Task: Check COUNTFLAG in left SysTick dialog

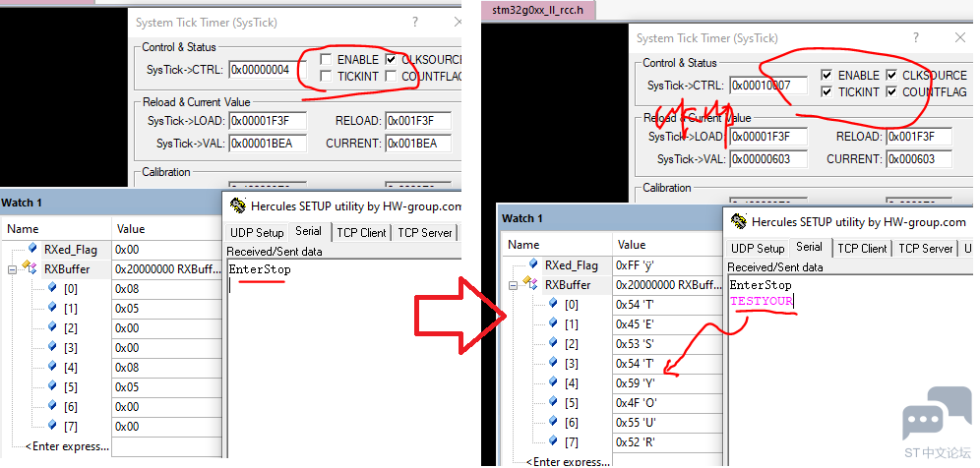Action: [392, 77]
